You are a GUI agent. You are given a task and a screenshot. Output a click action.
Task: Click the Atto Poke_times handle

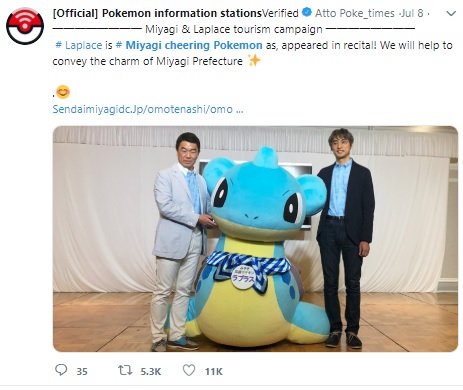click(x=355, y=13)
